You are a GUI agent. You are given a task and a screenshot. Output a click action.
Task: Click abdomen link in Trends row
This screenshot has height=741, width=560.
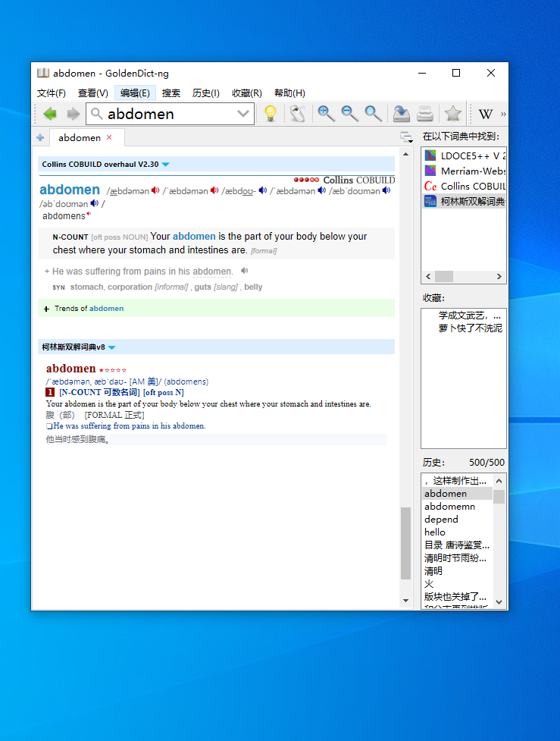coord(106,309)
